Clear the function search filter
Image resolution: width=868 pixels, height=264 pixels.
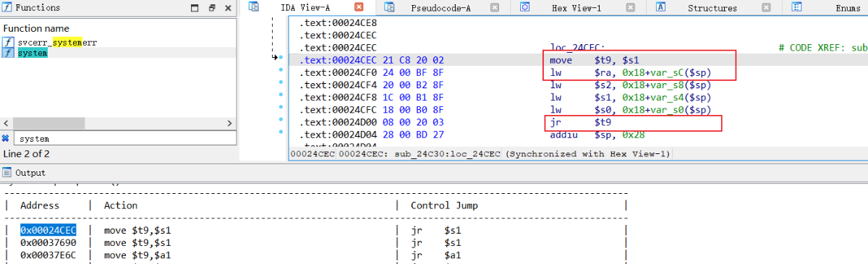(6, 138)
